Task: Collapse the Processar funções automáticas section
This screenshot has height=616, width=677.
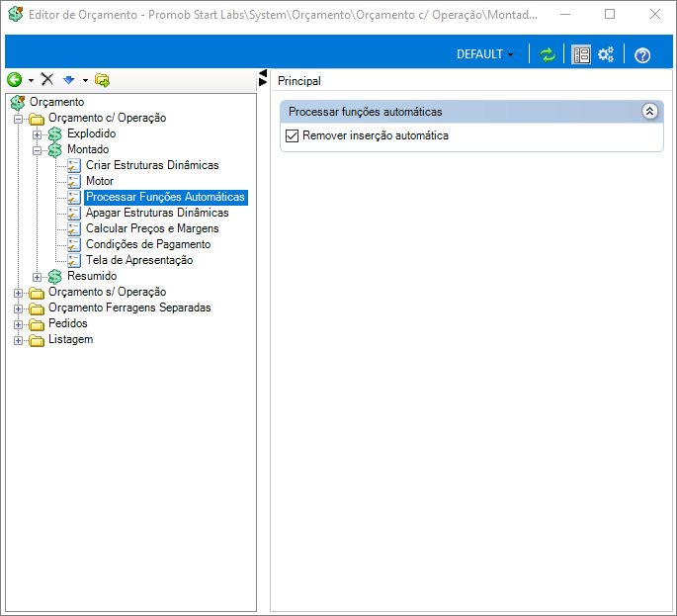Action: tap(649, 112)
